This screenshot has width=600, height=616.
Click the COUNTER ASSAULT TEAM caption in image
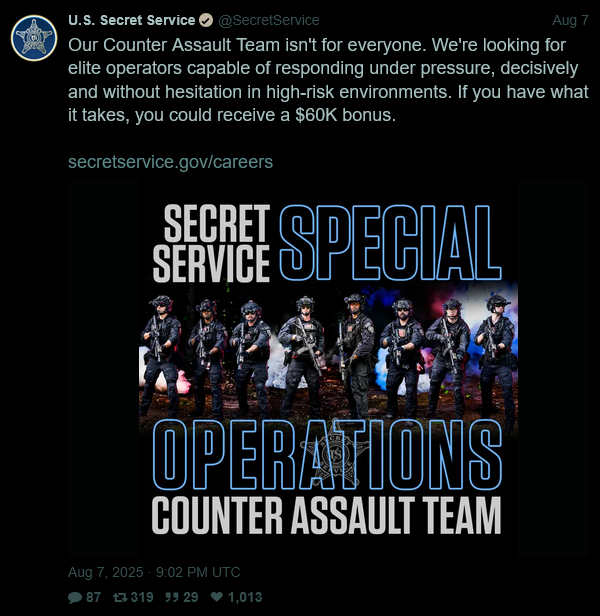coord(327,515)
